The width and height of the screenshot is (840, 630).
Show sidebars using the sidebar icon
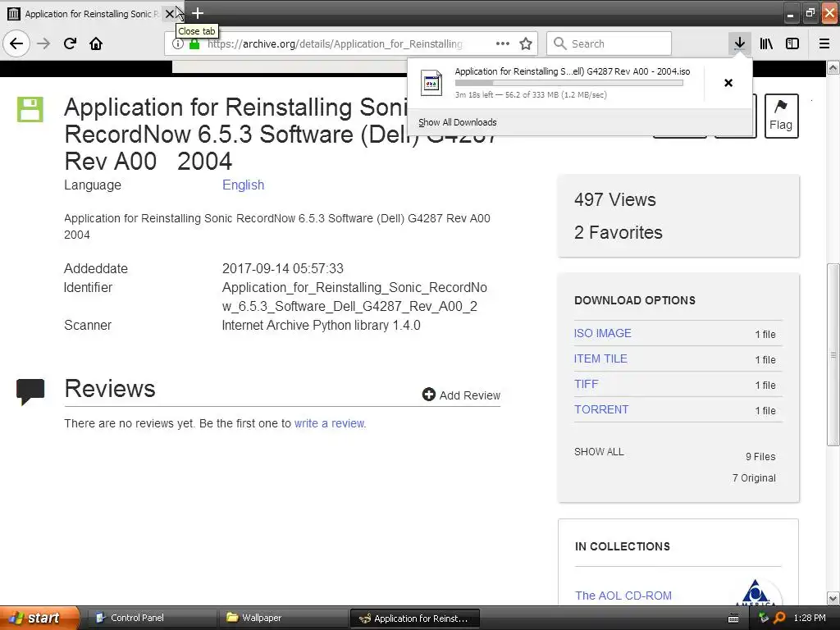pos(792,43)
